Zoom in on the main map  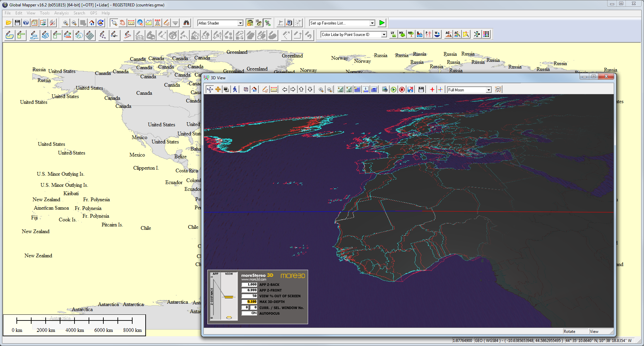(x=66, y=23)
